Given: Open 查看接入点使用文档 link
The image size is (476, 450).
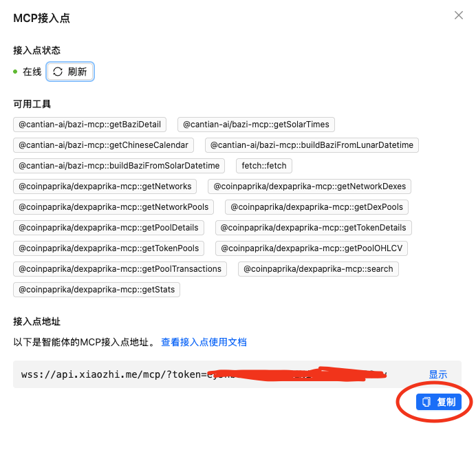Looking at the screenshot, I should click(204, 342).
